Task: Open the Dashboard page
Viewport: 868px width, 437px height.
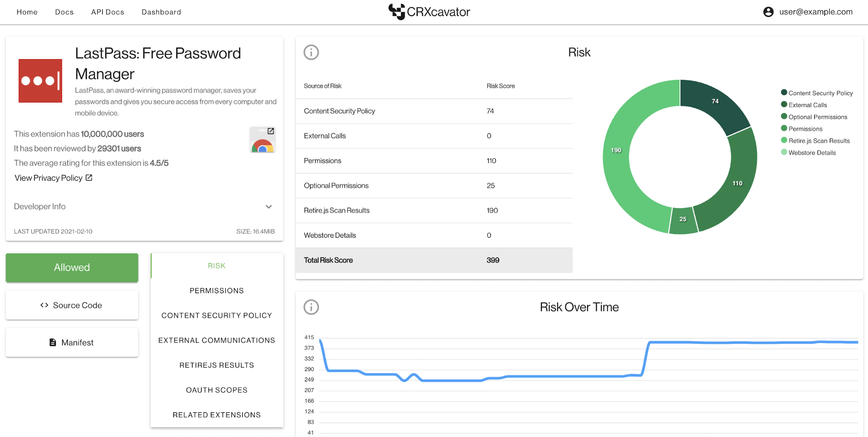Action: point(161,12)
